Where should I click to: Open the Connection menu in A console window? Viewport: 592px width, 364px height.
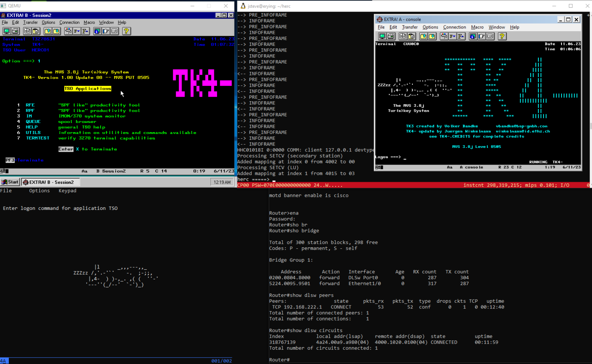tap(454, 27)
